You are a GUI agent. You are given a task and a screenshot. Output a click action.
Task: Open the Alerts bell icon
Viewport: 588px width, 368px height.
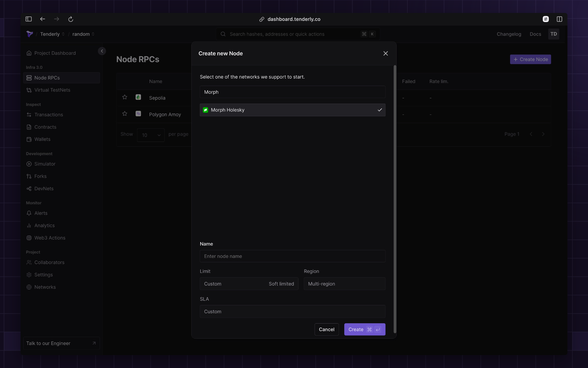point(29,213)
